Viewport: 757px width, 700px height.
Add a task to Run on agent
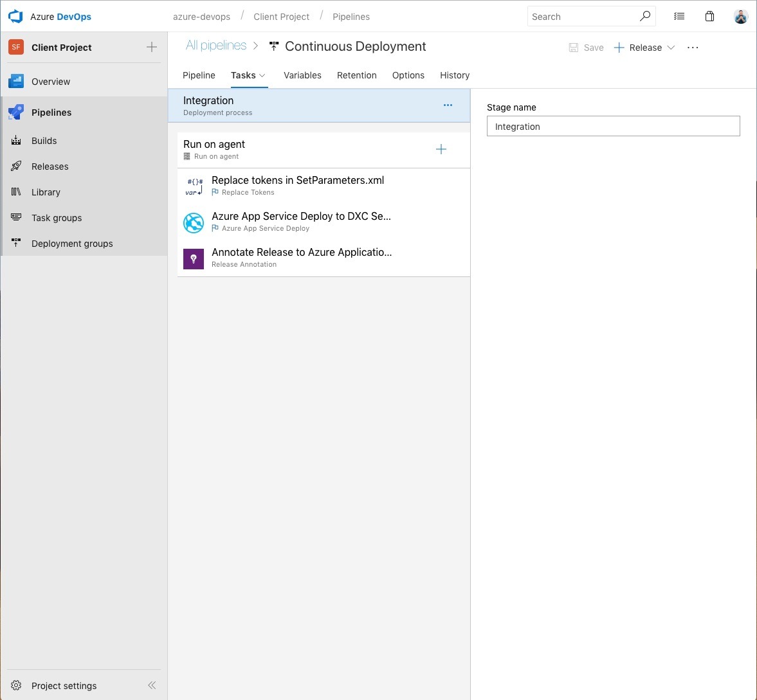click(x=441, y=150)
